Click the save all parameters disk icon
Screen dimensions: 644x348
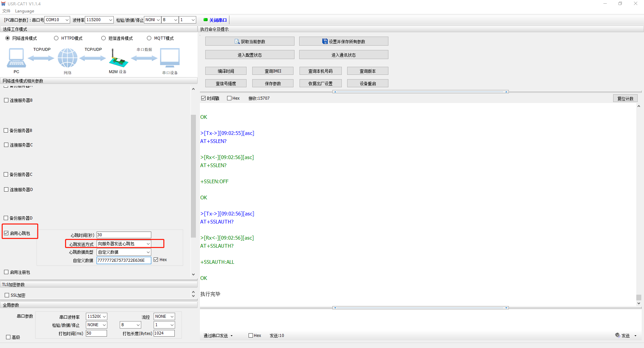(325, 42)
